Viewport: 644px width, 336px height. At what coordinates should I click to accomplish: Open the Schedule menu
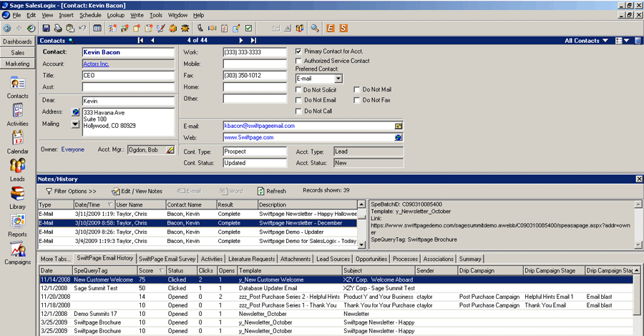pyautogui.click(x=90, y=15)
